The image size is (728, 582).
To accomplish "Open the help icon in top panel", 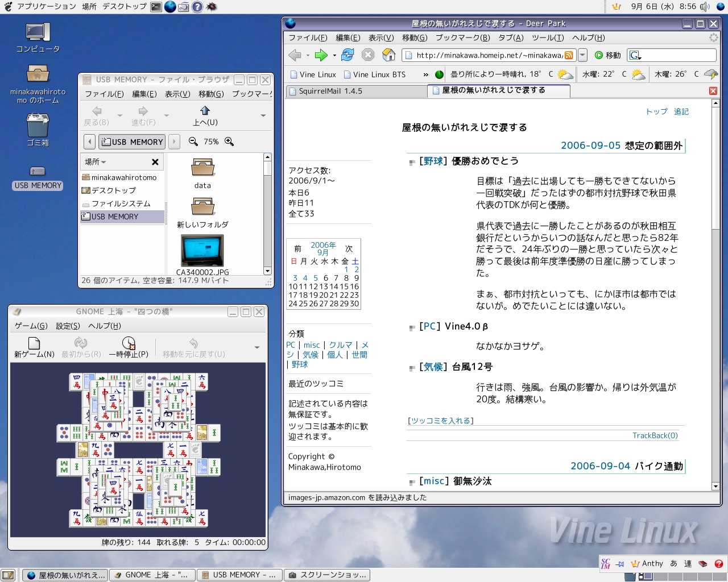I will [x=197, y=7].
